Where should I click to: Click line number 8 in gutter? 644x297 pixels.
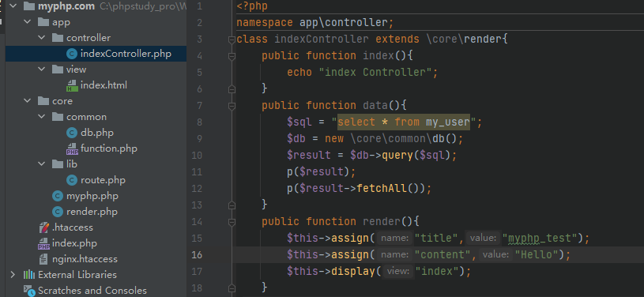tap(200, 122)
